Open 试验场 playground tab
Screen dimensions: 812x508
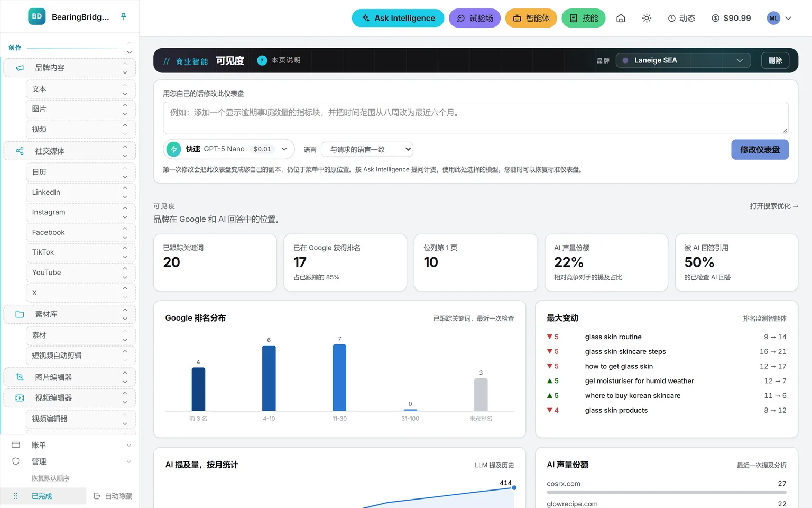point(475,18)
